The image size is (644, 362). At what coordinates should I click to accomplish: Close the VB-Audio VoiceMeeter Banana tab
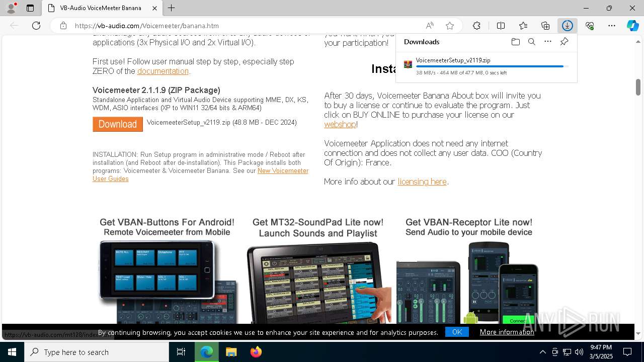point(154,8)
